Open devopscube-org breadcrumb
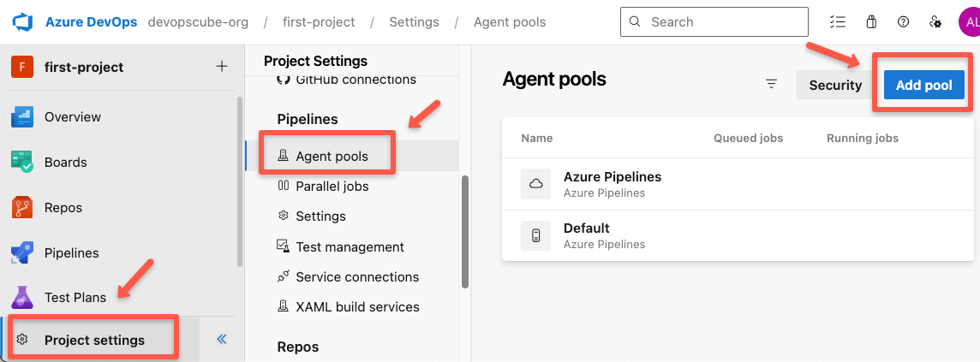 pos(198,22)
